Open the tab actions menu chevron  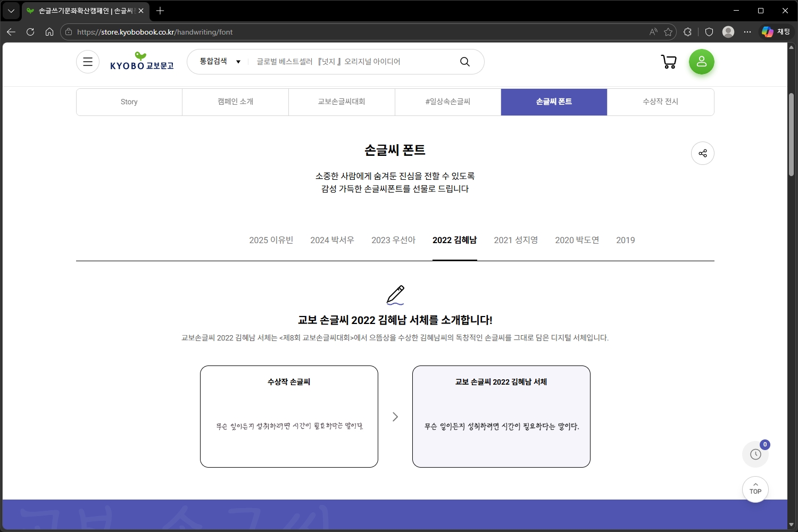(11, 11)
